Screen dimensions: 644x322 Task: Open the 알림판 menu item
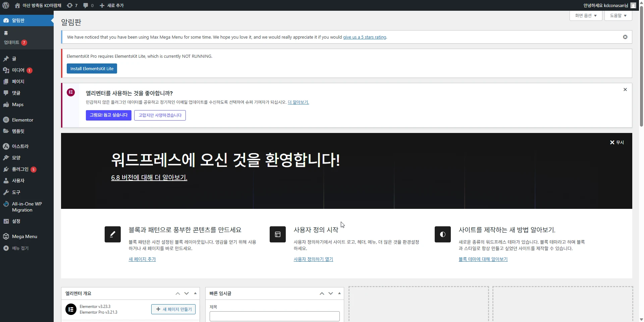tap(27, 20)
